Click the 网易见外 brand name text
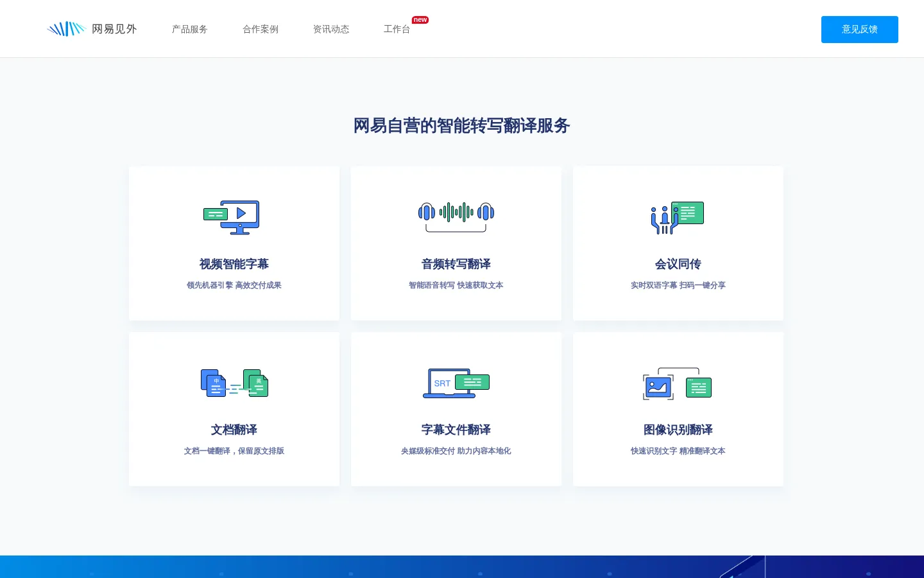The image size is (924, 578). tap(114, 29)
